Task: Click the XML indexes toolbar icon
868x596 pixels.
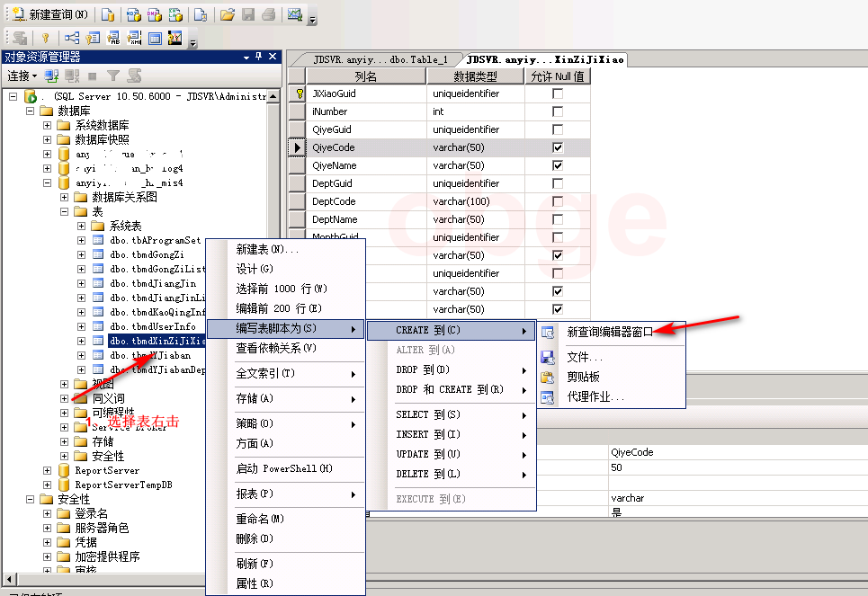Action: (x=134, y=38)
